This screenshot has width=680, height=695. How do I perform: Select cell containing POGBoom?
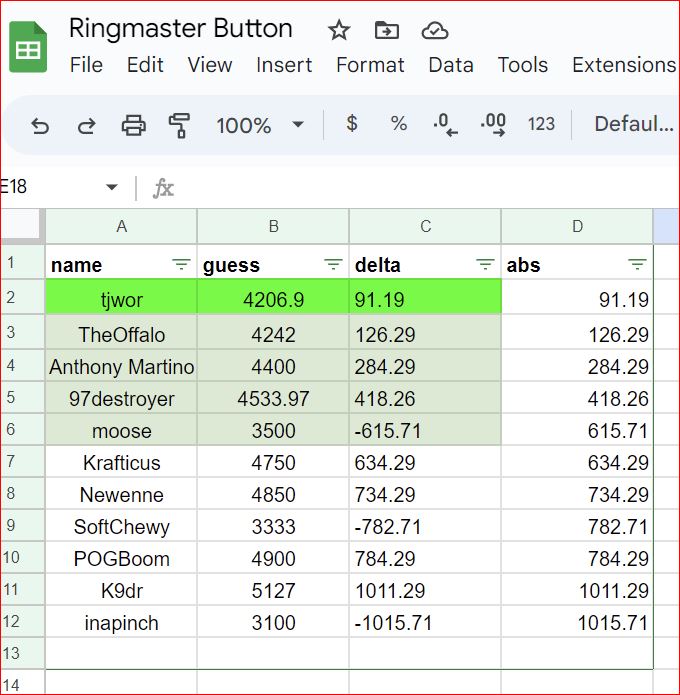coord(121,558)
